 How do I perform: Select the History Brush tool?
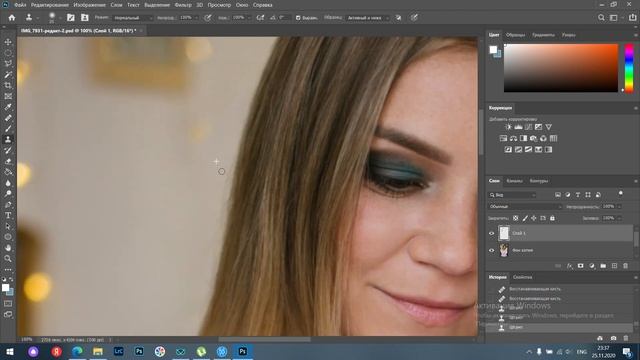[8, 150]
